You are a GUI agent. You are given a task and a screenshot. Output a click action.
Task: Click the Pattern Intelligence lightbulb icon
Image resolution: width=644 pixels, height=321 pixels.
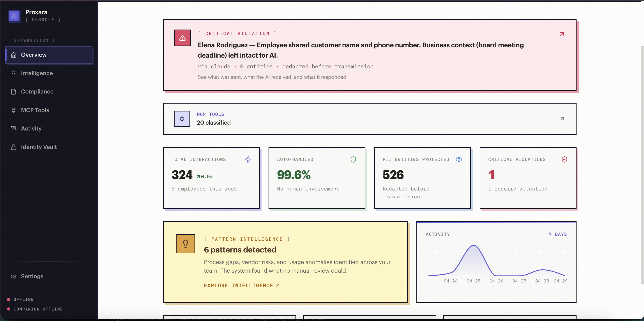(x=185, y=244)
